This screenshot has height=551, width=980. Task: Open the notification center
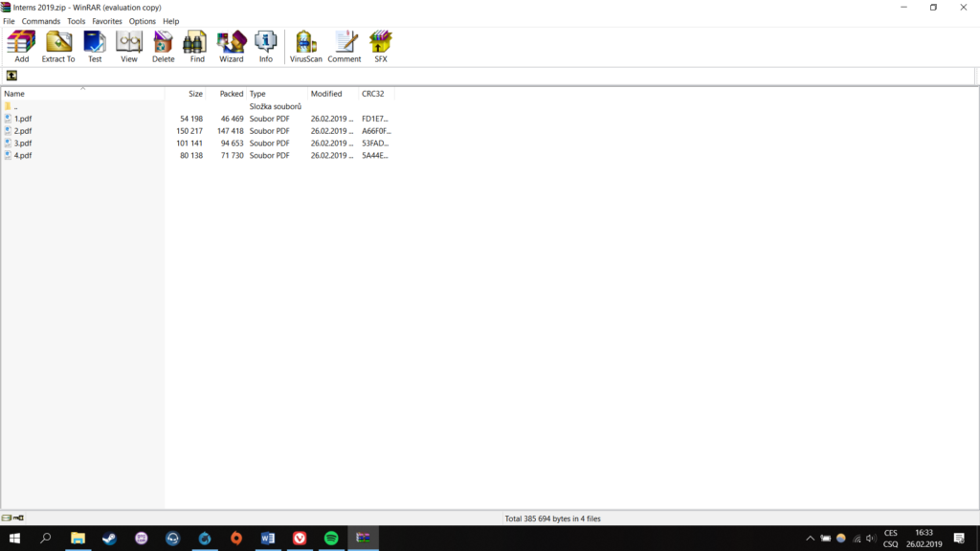pos(959,539)
